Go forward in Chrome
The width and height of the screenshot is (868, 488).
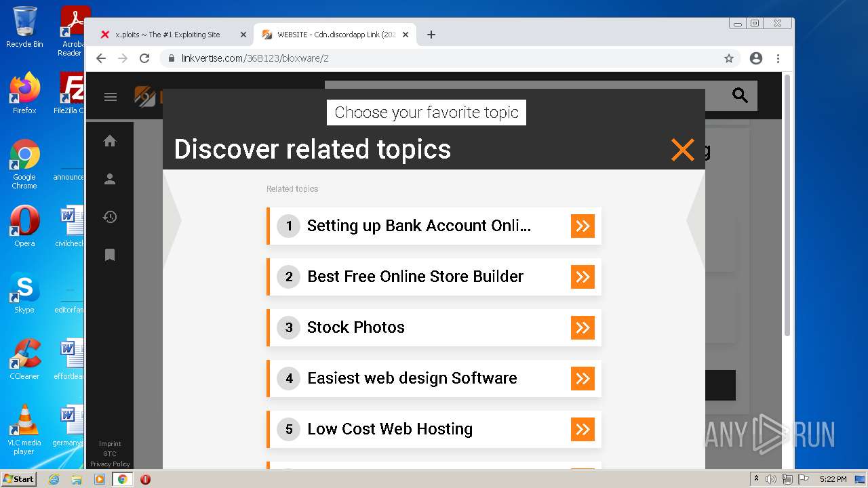pos(123,58)
